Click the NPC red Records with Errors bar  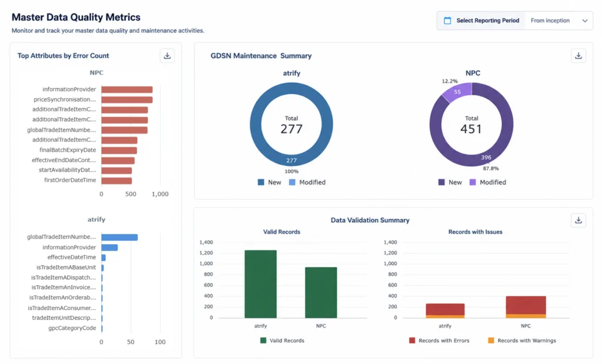tap(526, 305)
